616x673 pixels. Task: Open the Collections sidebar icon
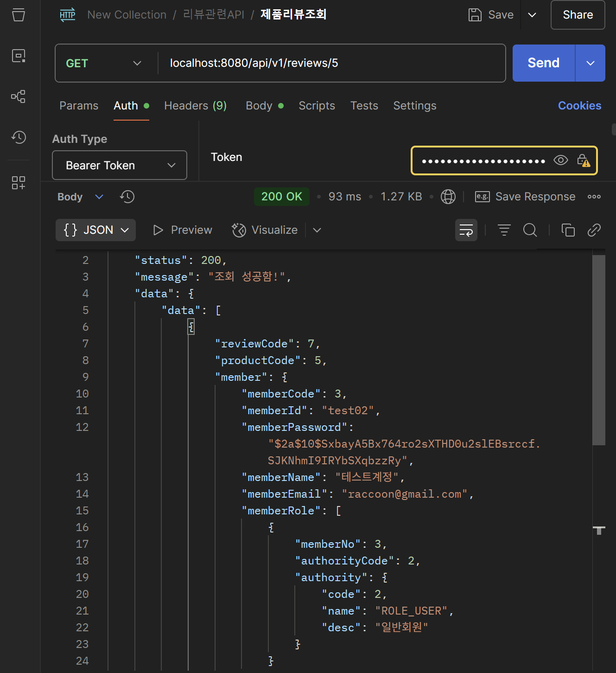(19, 15)
